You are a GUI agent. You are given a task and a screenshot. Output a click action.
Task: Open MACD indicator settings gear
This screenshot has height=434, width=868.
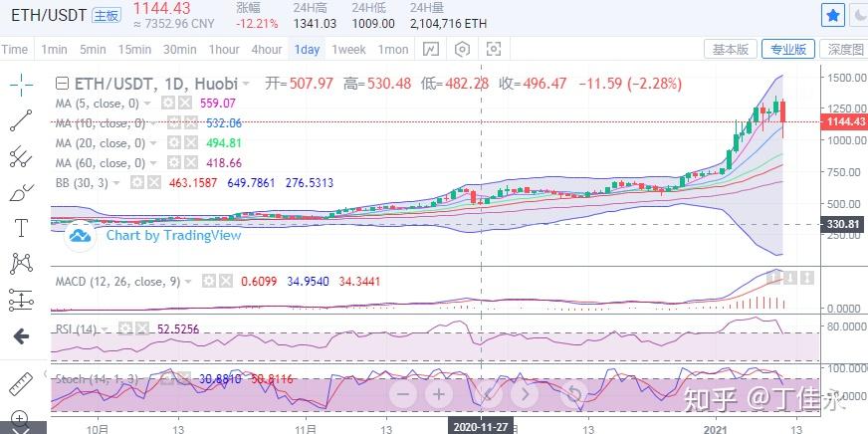pos(208,282)
